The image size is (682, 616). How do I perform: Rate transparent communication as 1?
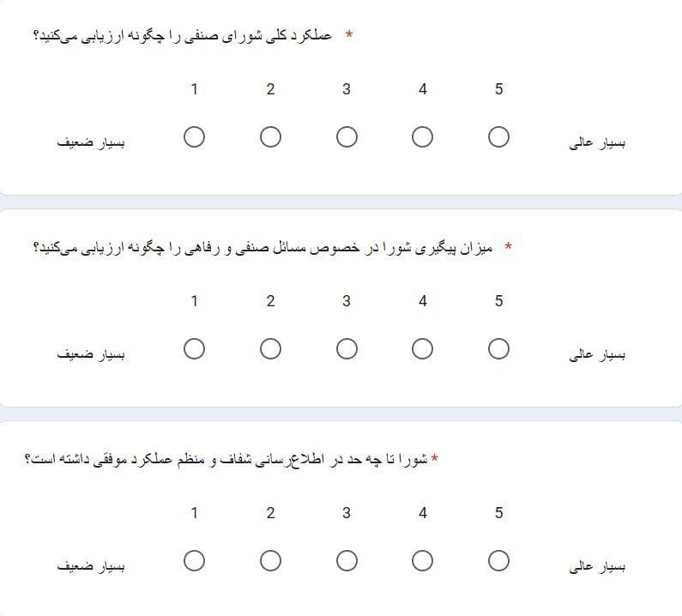pyautogui.click(x=194, y=561)
